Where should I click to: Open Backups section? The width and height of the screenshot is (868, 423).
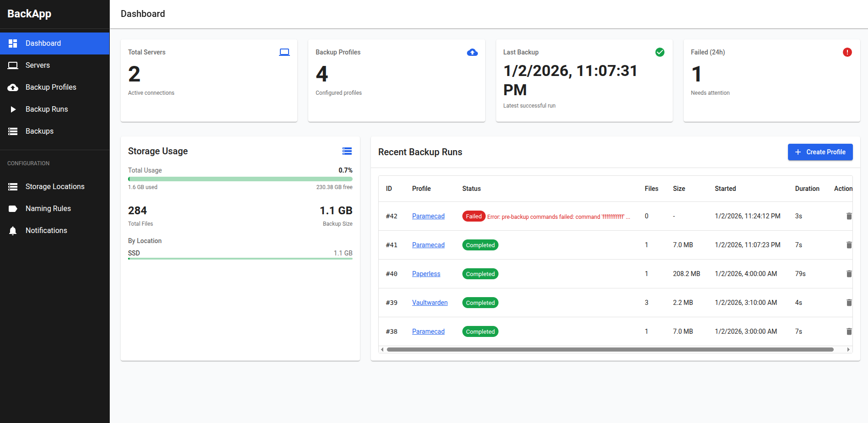[x=55, y=131]
